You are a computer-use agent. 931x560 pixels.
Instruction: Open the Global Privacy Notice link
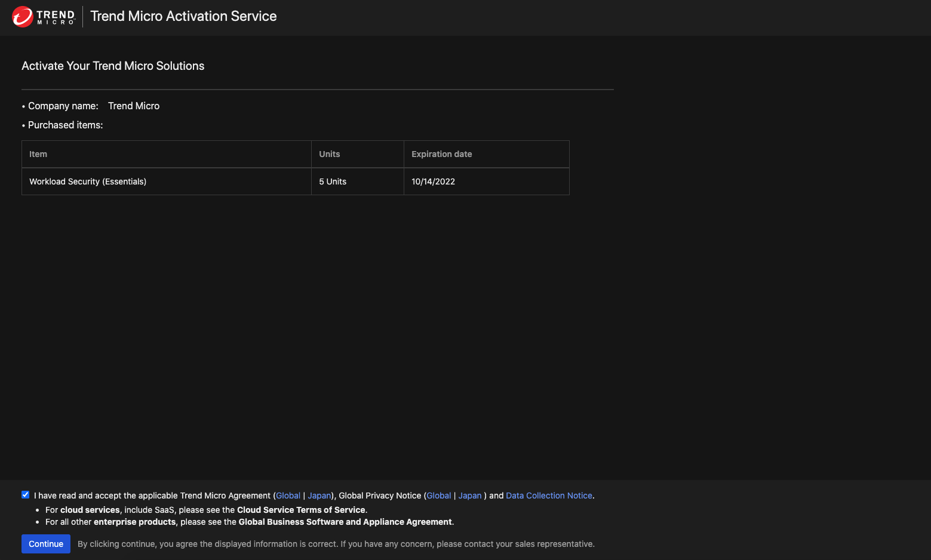click(x=438, y=496)
